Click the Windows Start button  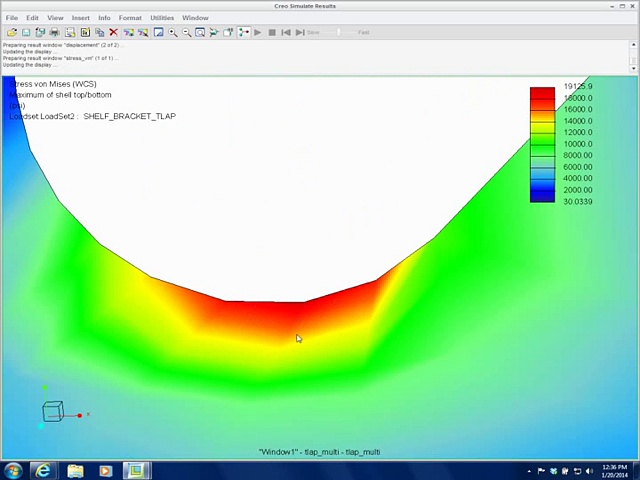tap(13, 470)
